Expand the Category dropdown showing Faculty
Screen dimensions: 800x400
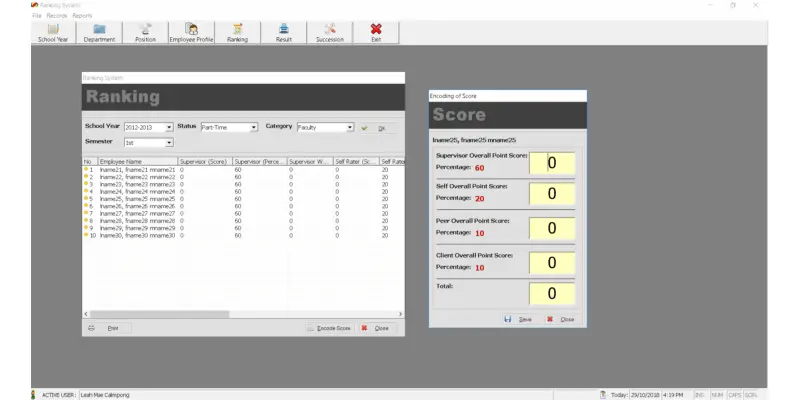[350, 127]
